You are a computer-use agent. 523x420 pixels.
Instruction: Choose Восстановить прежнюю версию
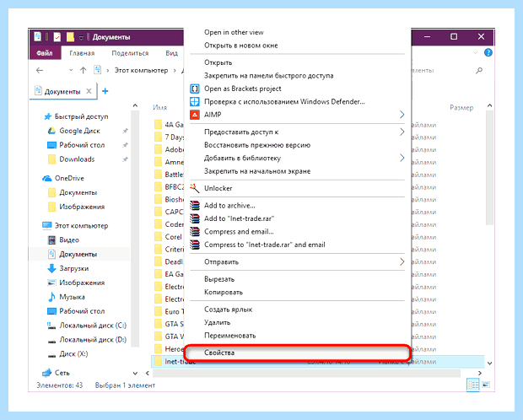[x=257, y=145]
